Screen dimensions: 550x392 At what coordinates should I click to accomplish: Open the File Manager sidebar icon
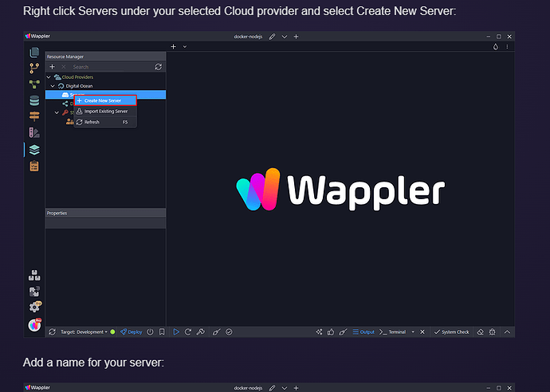[x=34, y=53]
